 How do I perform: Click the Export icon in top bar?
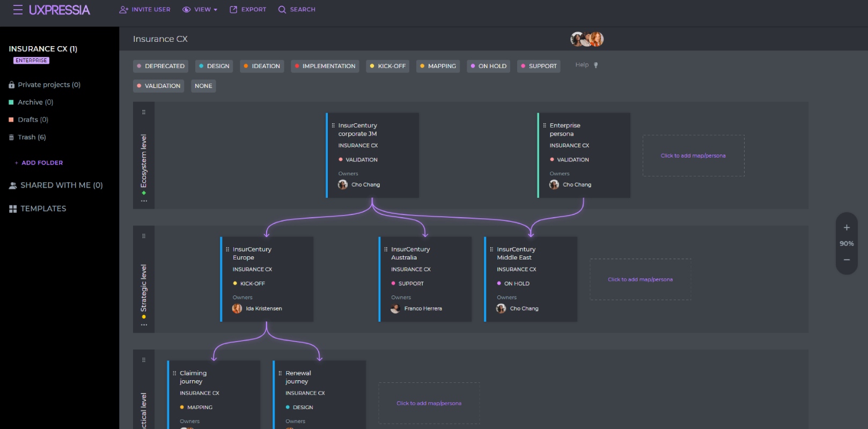click(x=233, y=10)
